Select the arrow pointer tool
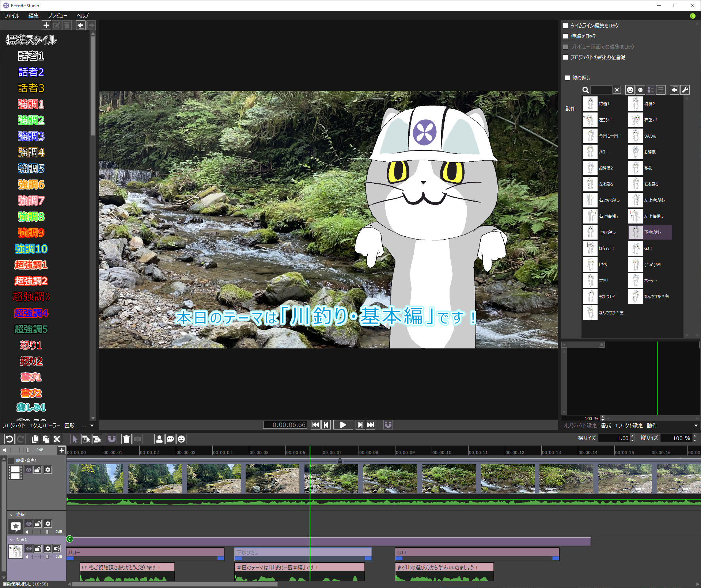Screen dimensions: 701x588 tap(75, 439)
